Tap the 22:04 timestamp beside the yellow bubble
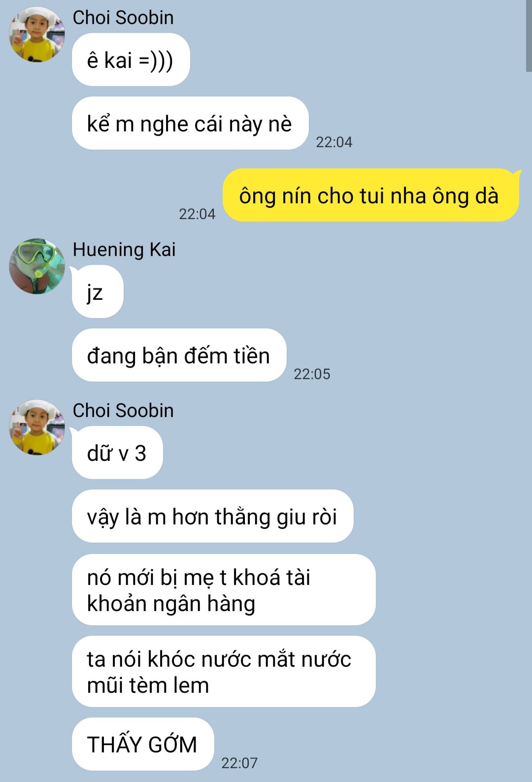This screenshot has width=532, height=782. click(x=197, y=214)
